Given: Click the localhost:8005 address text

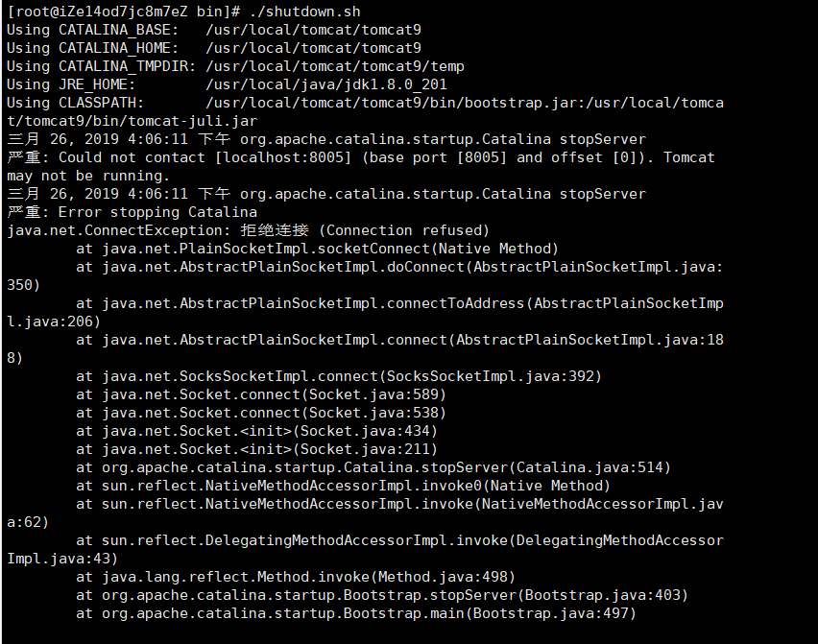Looking at the screenshot, I should point(292,157).
